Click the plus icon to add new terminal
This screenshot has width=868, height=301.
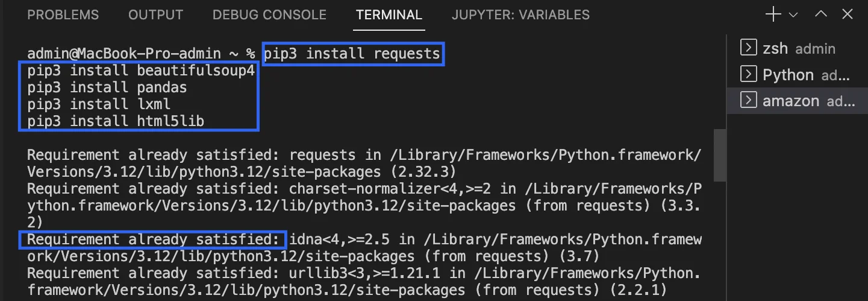pyautogui.click(x=773, y=14)
